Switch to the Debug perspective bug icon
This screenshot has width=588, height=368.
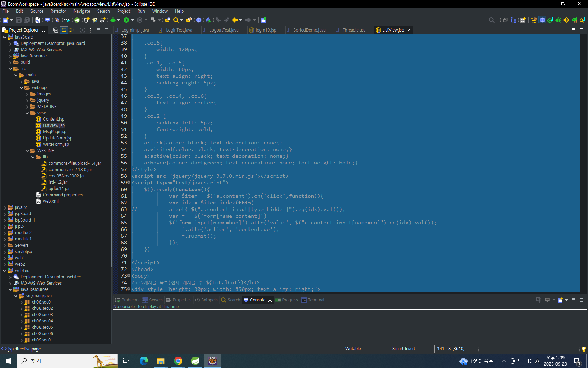(558, 20)
